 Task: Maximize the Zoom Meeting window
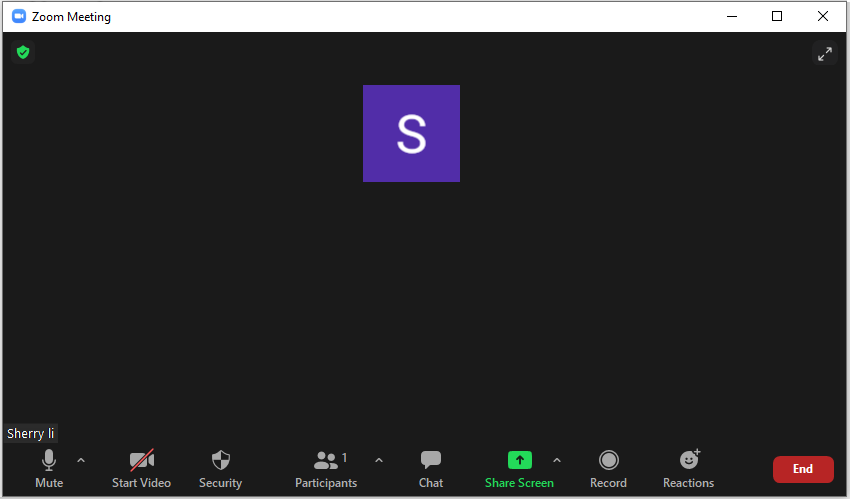coord(777,16)
